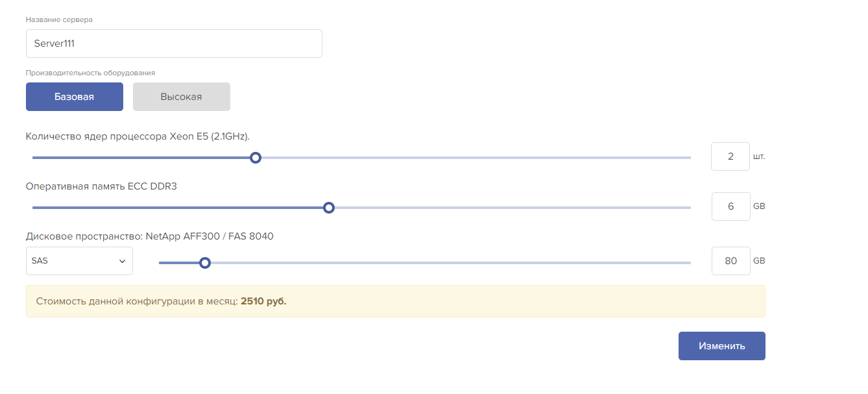868x394 pixels.
Task: Click the Оперативная память ECC DDR3 label
Action: pos(101,186)
